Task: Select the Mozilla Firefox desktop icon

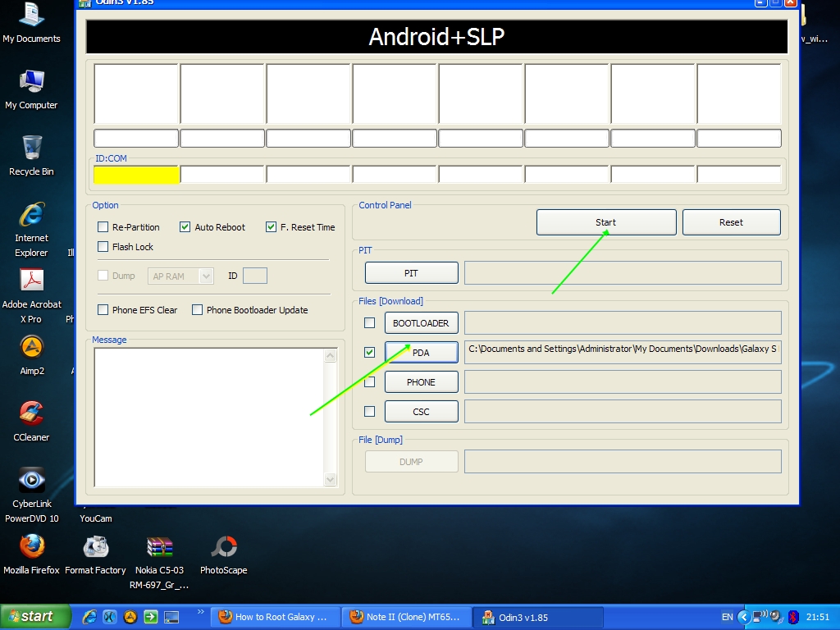Action: (x=31, y=555)
